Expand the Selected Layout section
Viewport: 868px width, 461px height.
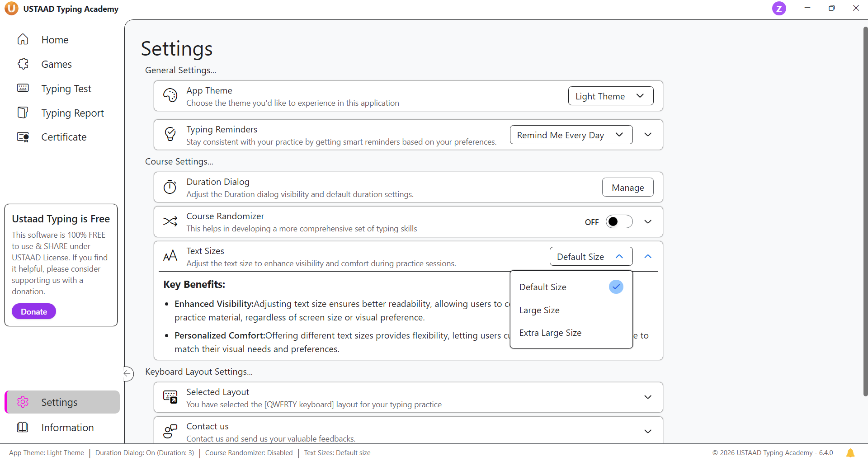tap(647, 397)
